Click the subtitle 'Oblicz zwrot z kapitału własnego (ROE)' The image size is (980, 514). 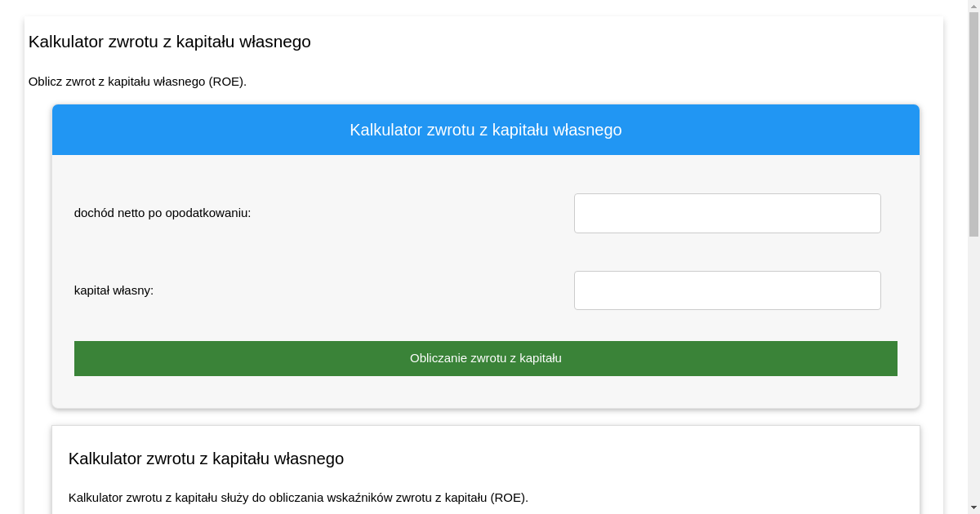click(x=137, y=82)
